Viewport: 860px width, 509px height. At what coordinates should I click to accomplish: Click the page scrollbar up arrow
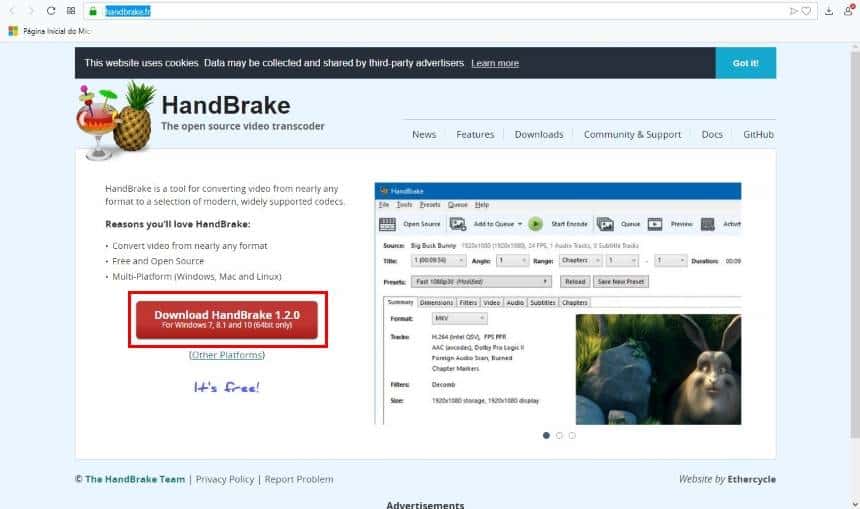855,48
